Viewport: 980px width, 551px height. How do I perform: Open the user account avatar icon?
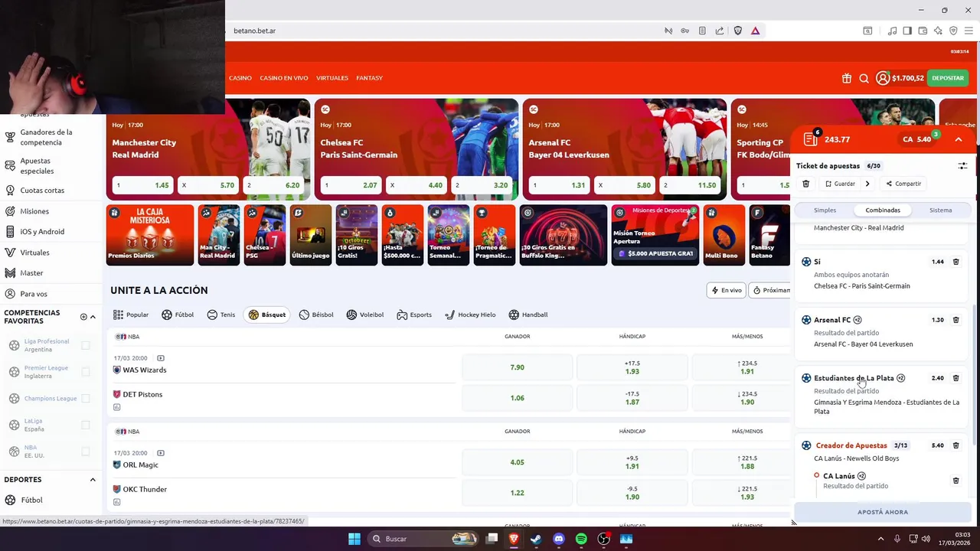tap(883, 78)
